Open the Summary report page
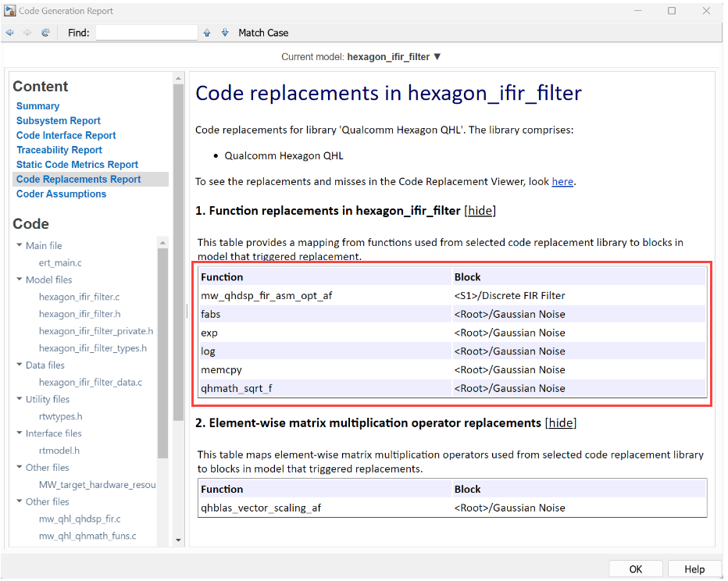 (37, 105)
